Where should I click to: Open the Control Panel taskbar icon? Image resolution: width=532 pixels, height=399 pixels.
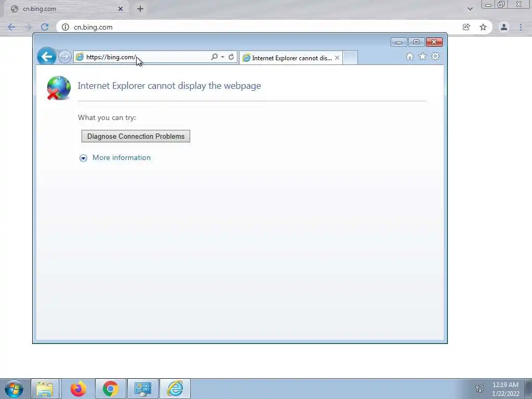(142, 389)
